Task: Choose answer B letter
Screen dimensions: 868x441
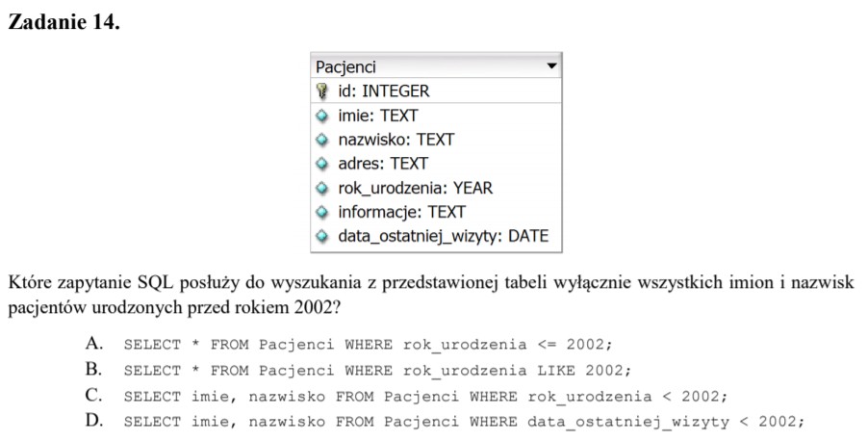Action: coord(93,370)
